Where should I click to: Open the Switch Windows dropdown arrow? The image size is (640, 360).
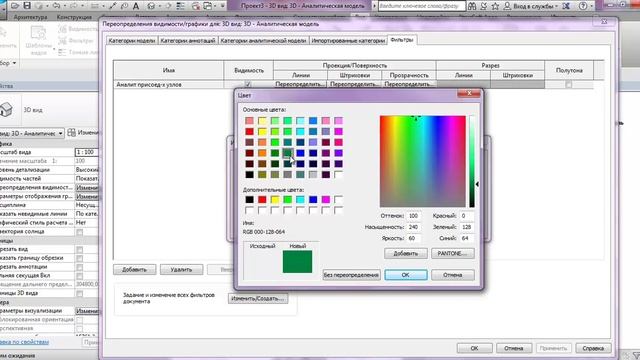216,6
